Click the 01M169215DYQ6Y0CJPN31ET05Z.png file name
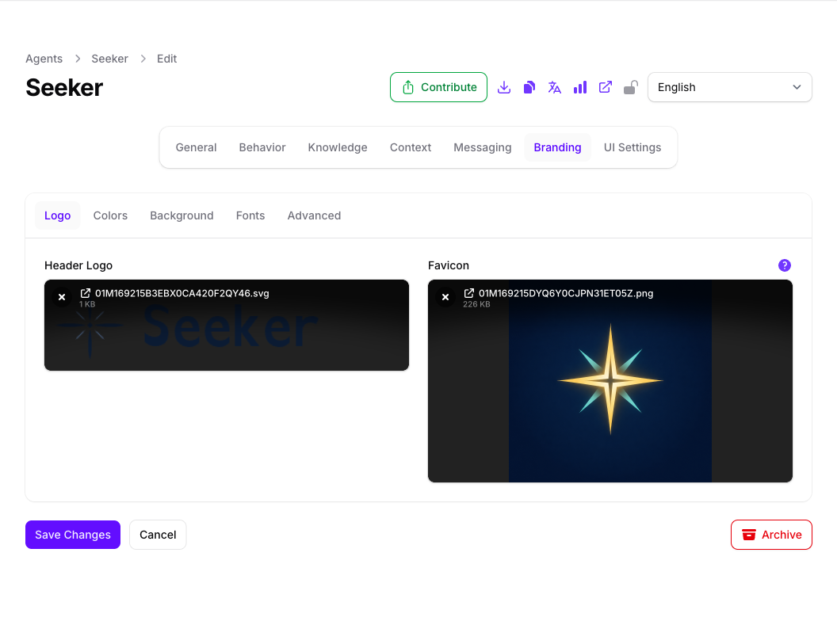 (566, 293)
